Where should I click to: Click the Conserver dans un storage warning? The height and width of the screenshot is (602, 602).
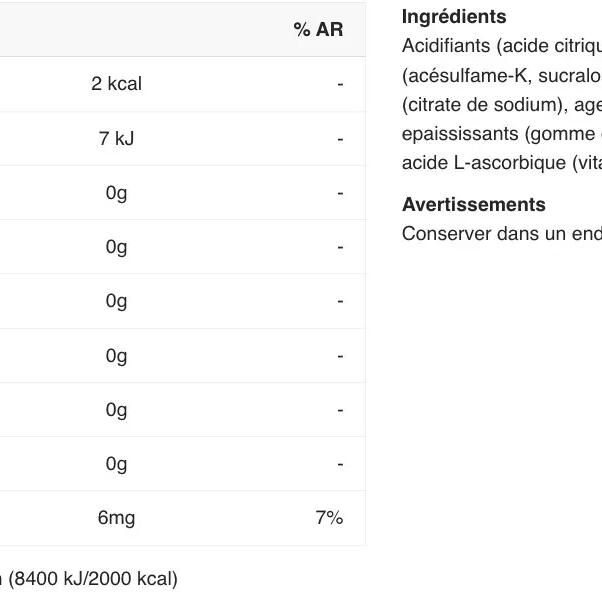pyautogui.click(x=500, y=234)
